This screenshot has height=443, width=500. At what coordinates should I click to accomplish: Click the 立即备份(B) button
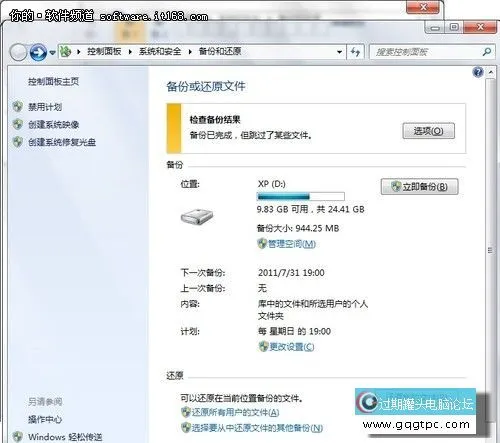pyautogui.click(x=419, y=187)
